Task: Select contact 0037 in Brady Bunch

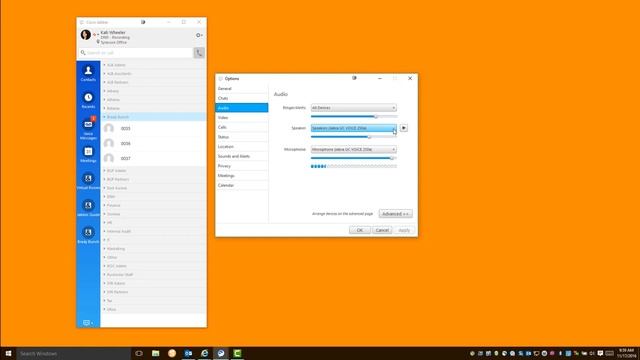Action: pyautogui.click(x=153, y=158)
